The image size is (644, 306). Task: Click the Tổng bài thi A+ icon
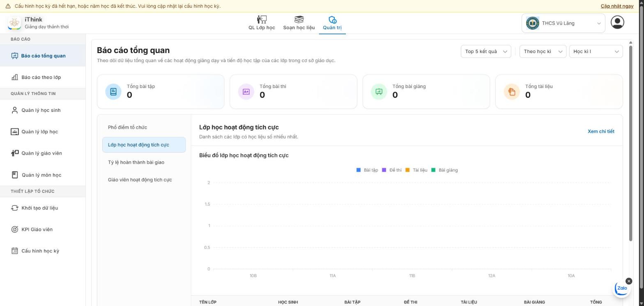(x=246, y=92)
